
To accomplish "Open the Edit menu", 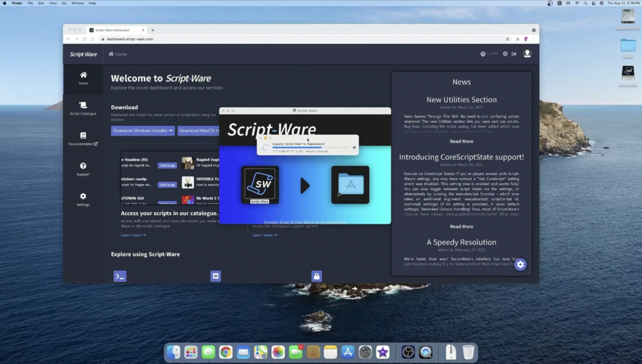I will (x=41, y=3).
